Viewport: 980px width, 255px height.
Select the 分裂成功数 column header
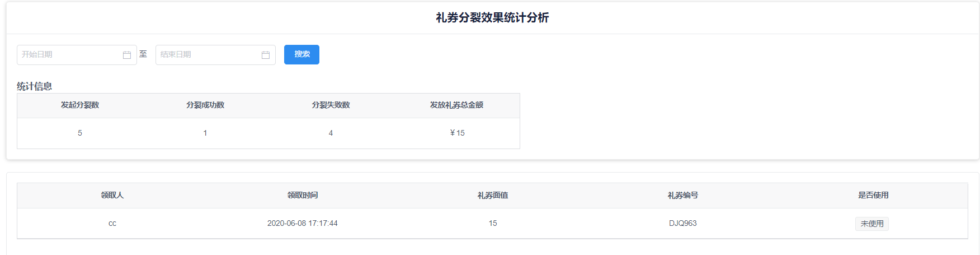click(x=205, y=105)
